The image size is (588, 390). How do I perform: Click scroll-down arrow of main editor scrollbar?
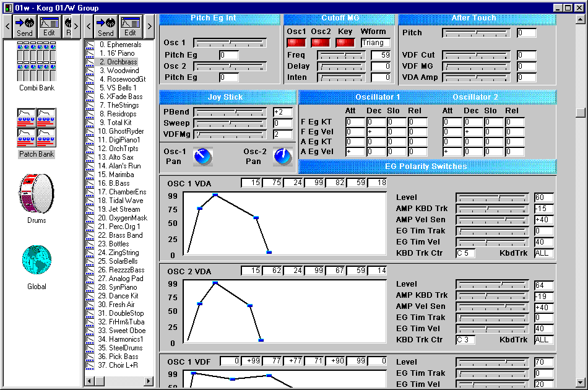(x=581, y=383)
